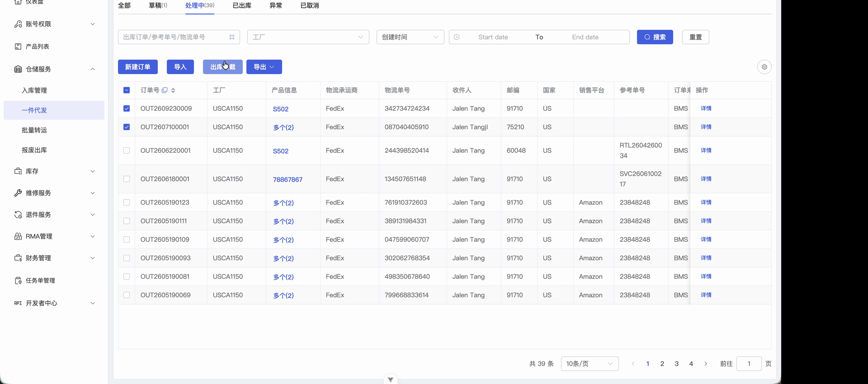Click the grid icon in order search field
This screenshot has height=384, width=868.
(232, 37)
